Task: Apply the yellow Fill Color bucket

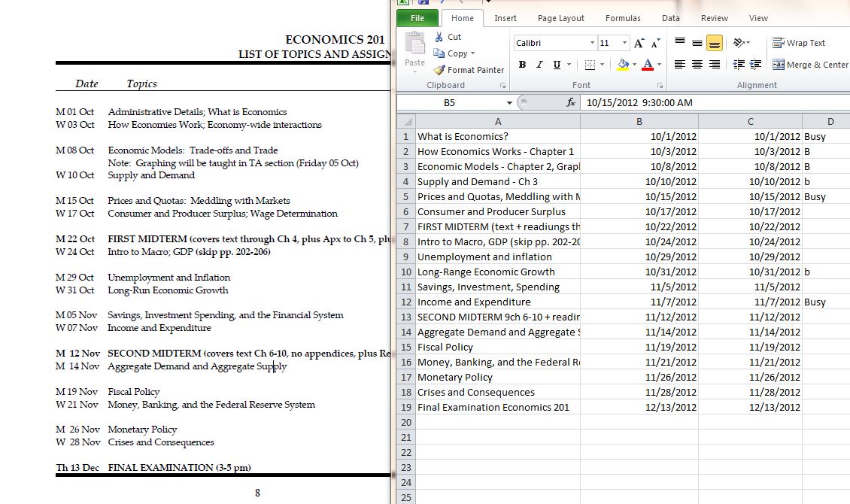Action: coord(623,65)
